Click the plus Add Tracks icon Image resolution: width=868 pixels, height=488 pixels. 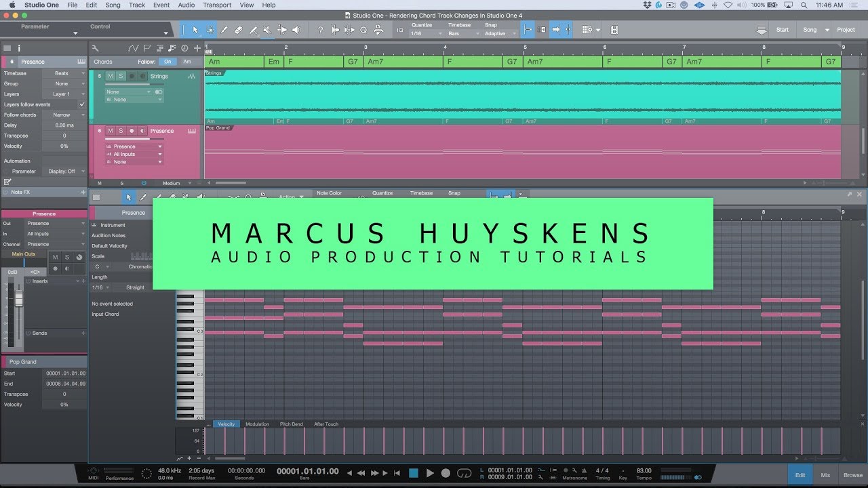[x=197, y=48]
